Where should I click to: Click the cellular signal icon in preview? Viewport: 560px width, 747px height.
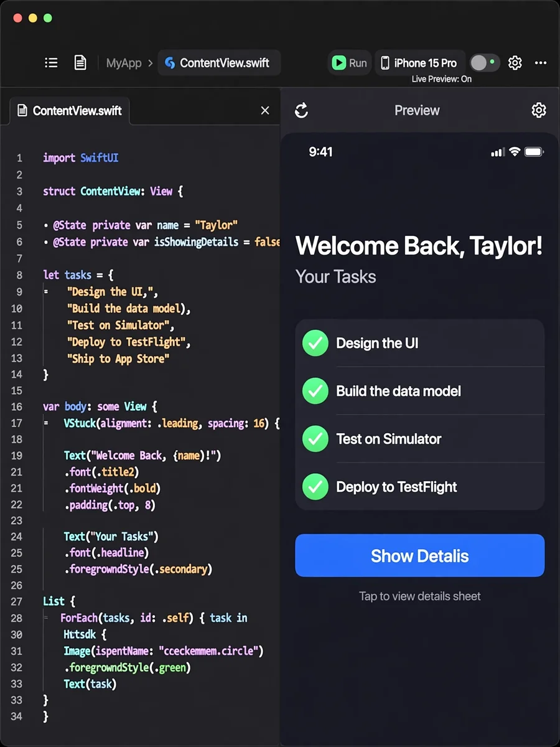pos(497,153)
